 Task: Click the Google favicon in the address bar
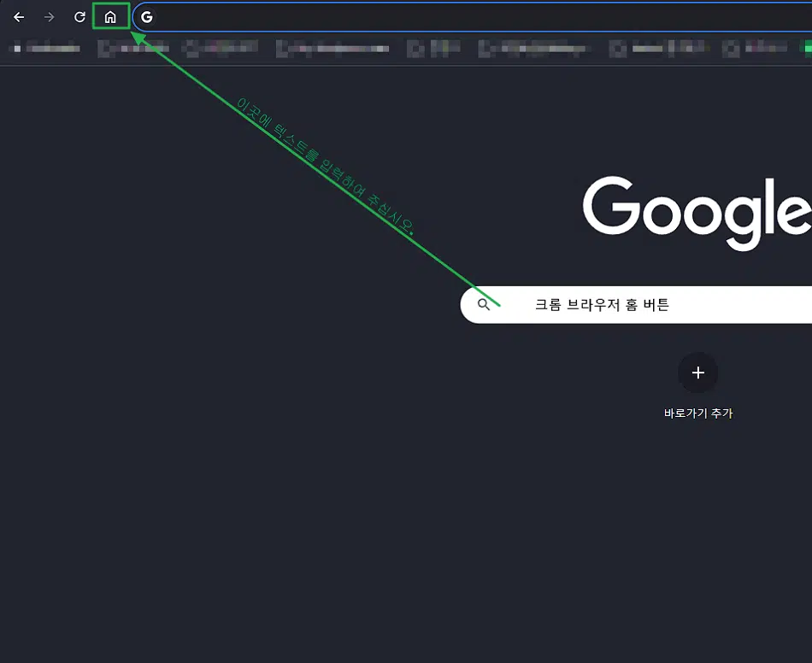146,16
